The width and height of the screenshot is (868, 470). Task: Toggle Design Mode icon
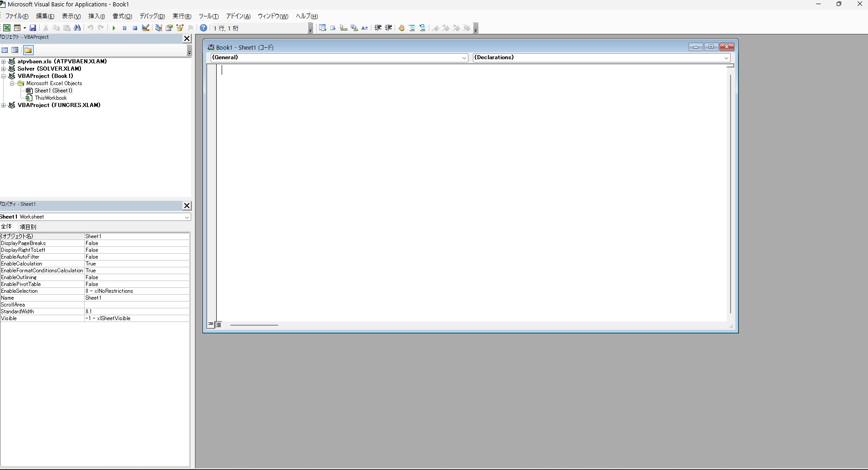pos(146,28)
